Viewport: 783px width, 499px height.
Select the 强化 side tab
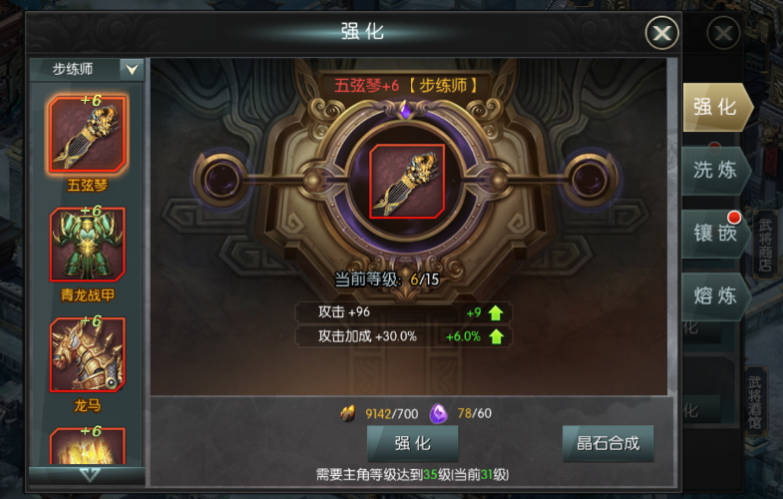717,107
